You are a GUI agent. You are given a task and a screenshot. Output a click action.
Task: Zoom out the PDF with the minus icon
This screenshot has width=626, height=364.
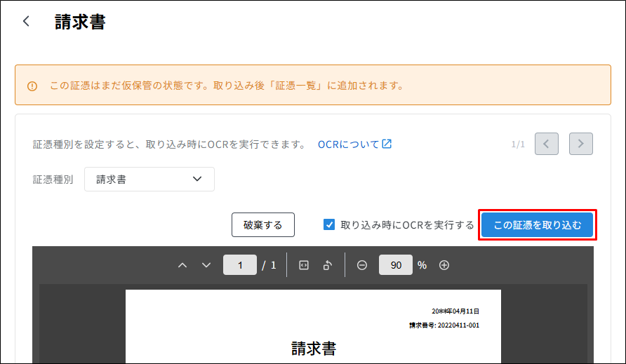(x=362, y=265)
